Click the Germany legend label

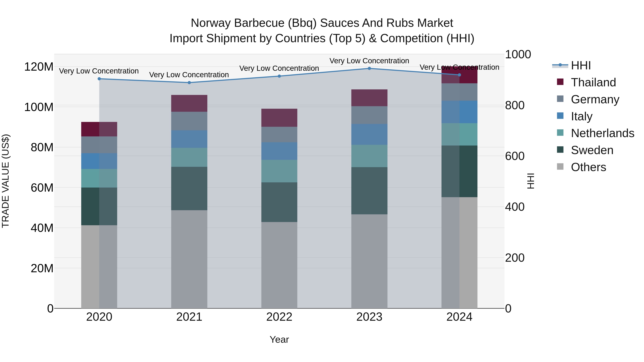[x=595, y=99]
